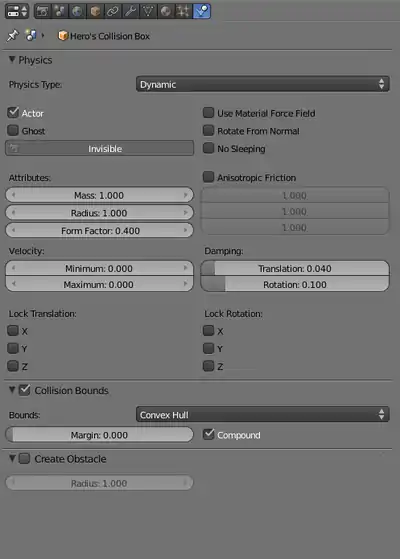
Task: Open the Mesh Data triangle tab
Action: tap(148, 11)
